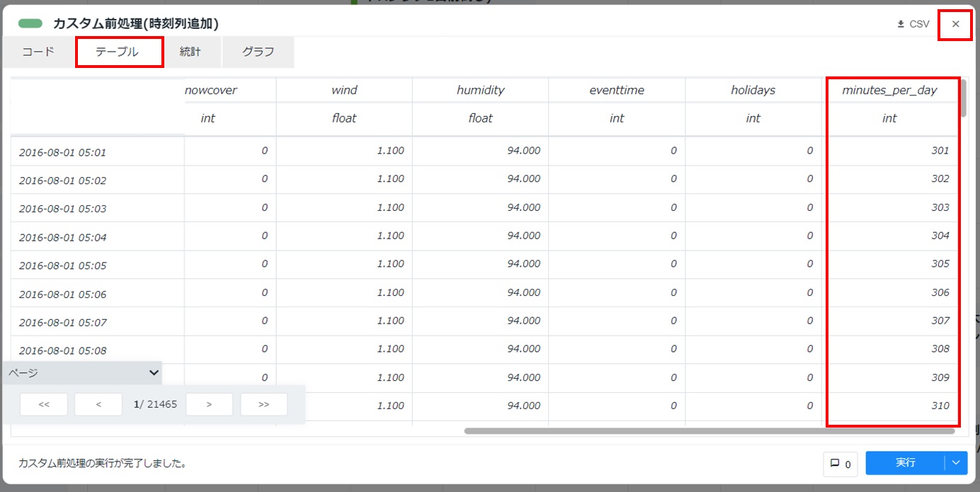
Task: Close the カスタム前処理 dialog
Action: 956,24
